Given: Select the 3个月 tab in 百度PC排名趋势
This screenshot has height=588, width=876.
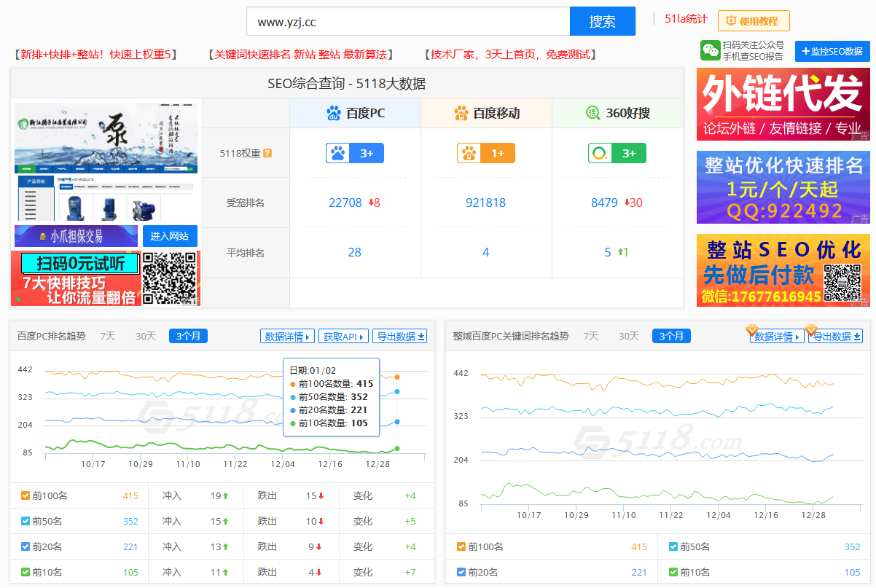Looking at the screenshot, I should [189, 336].
